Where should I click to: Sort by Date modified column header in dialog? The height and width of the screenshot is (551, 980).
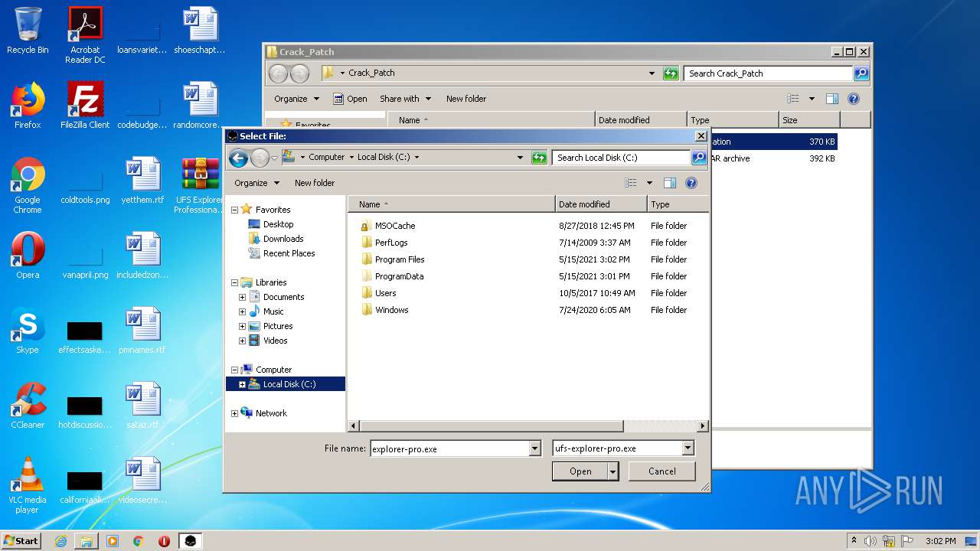click(x=601, y=204)
